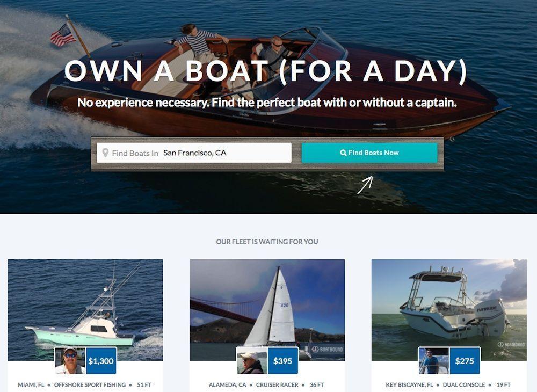Click the San Francisco, CA location field
The image size is (537, 392).
(x=194, y=153)
